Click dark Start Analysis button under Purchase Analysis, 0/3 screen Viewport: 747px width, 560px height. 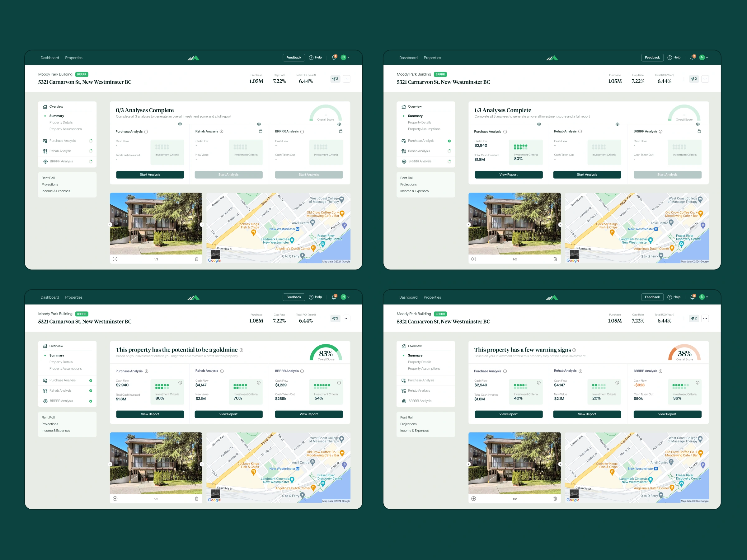(x=150, y=175)
